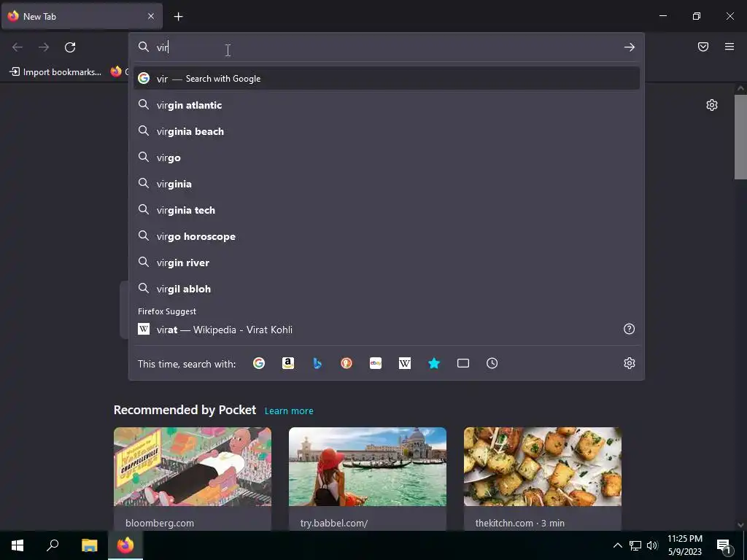Viewport: 747px width, 560px height.
Task: Open search settings gear in dropdown
Action: (630, 363)
